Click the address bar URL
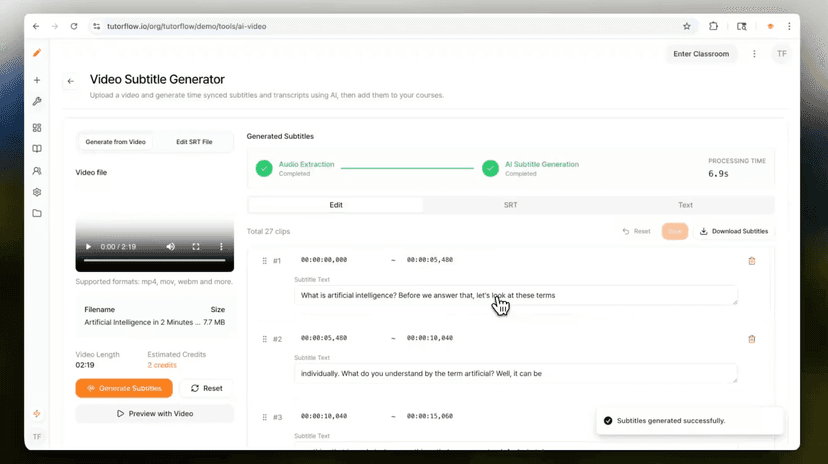The image size is (828, 464). tap(186, 26)
